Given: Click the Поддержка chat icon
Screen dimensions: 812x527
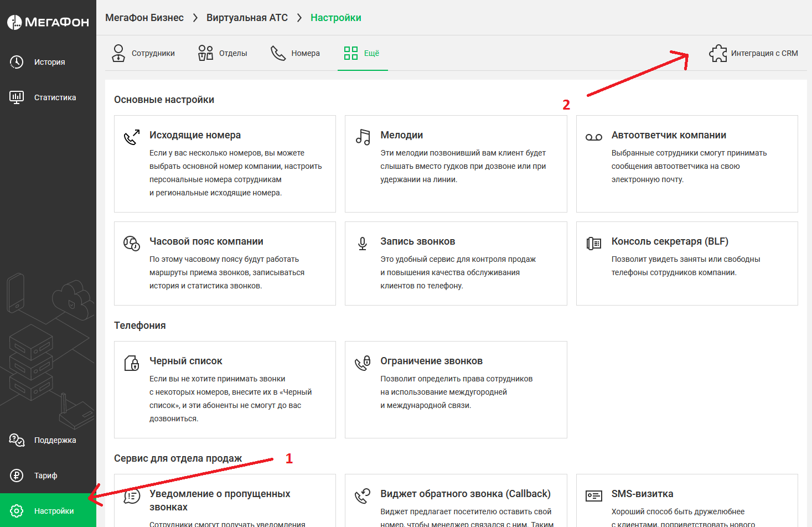Looking at the screenshot, I should [17, 440].
